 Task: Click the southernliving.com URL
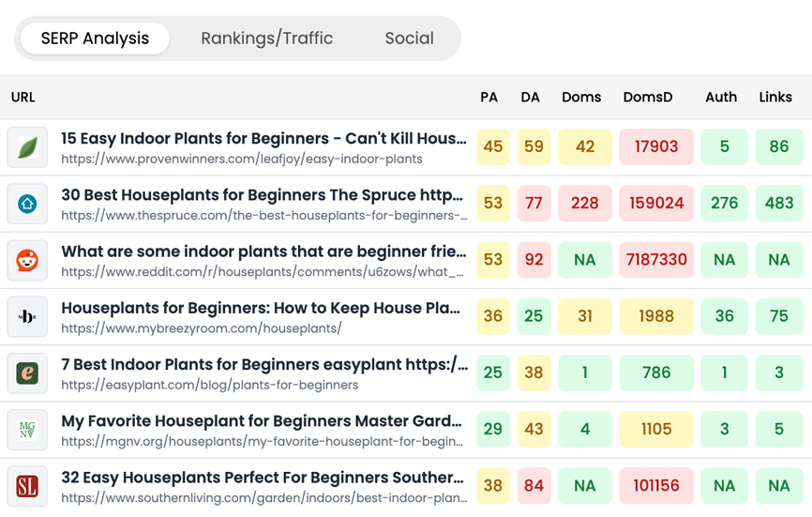point(264,498)
